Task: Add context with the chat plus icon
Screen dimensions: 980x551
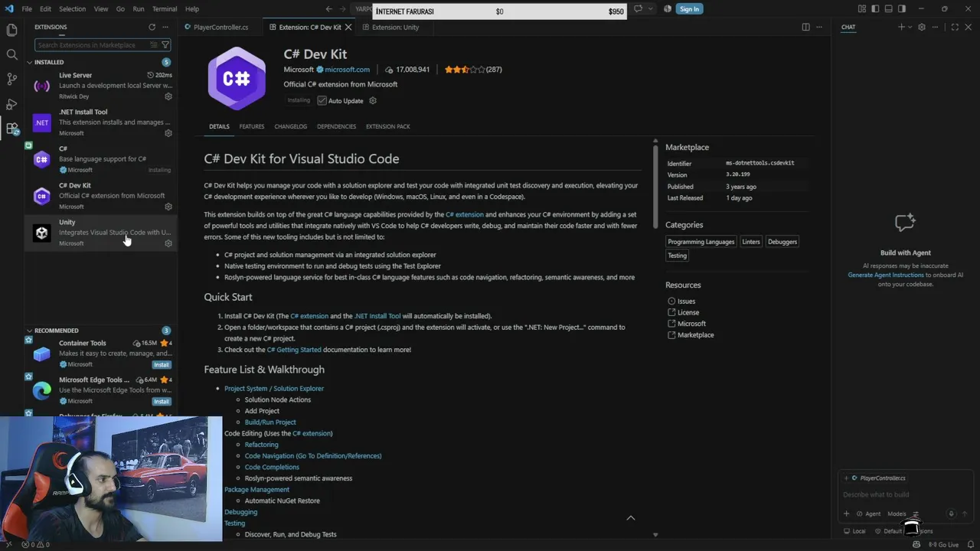Action: click(846, 514)
